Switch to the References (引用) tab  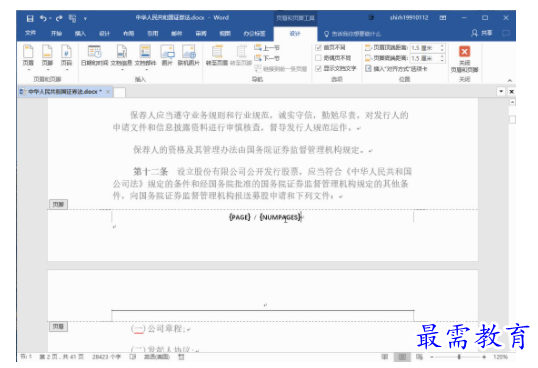[x=152, y=33]
